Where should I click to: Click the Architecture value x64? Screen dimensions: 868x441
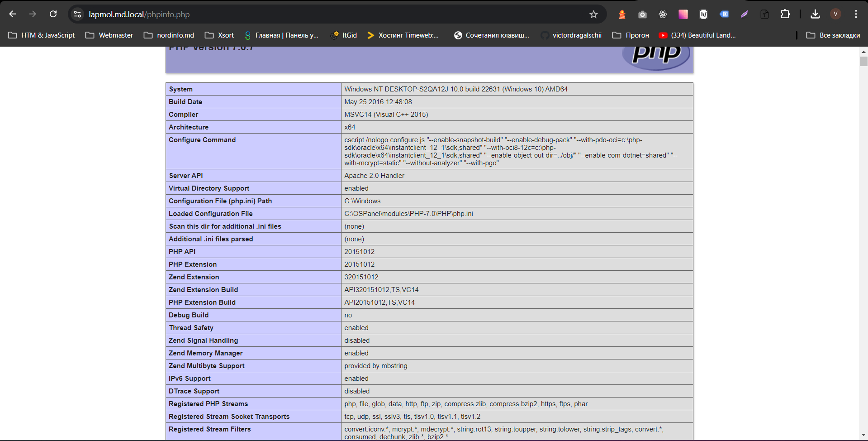pyautogui.click(x=350, y=127)
